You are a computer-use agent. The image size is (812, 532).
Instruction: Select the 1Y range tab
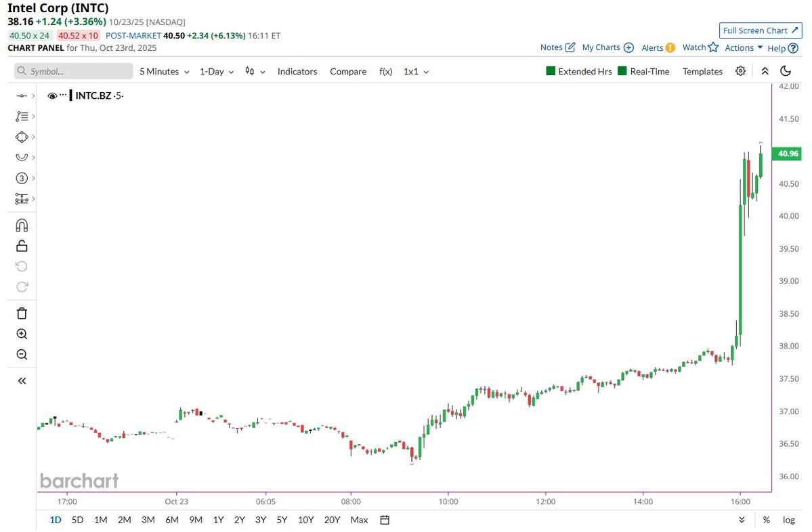pos(219,520)
